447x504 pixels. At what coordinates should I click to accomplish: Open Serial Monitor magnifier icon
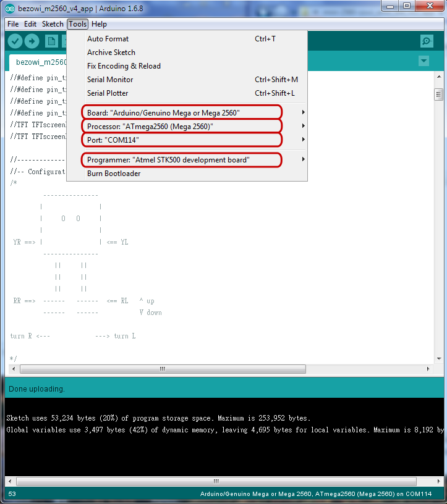[427, 41]
